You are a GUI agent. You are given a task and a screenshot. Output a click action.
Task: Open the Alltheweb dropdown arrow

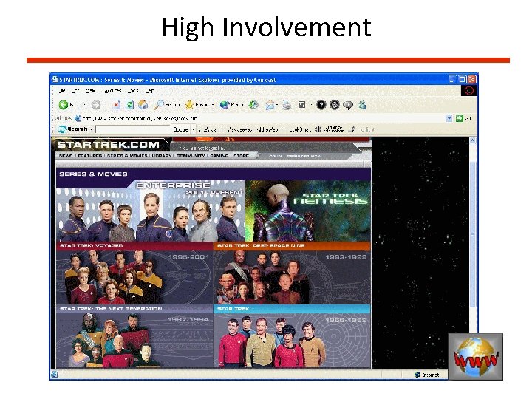(282, 129)
